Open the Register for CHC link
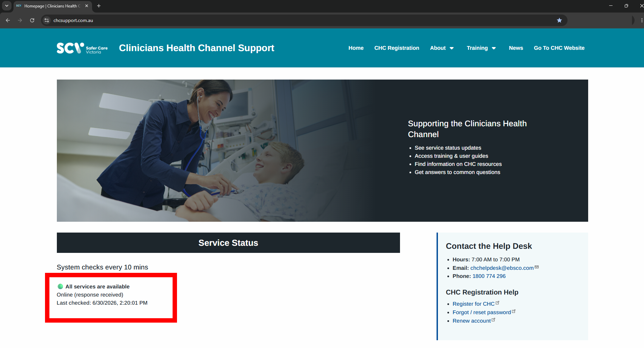 [473, 304]
